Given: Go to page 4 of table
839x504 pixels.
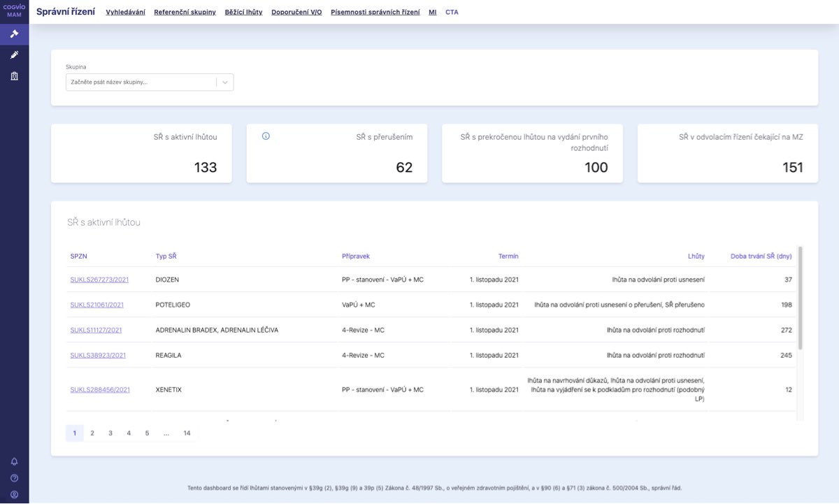Looking at the screenshot, I should click(x=129, y=433).
